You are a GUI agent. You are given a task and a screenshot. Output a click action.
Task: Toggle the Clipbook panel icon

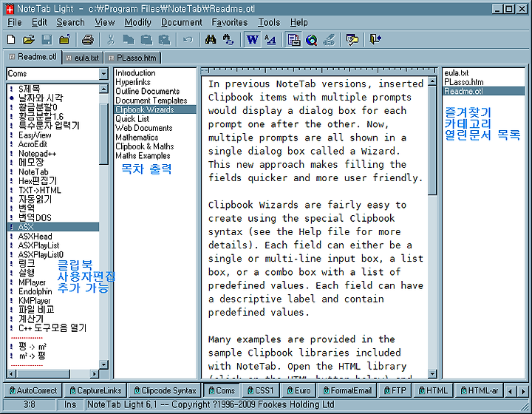293,40
